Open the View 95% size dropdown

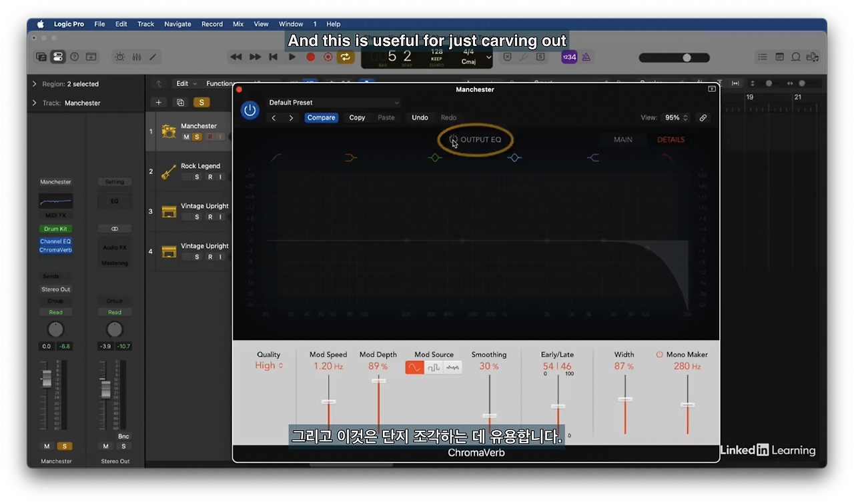tap(677, 117)
